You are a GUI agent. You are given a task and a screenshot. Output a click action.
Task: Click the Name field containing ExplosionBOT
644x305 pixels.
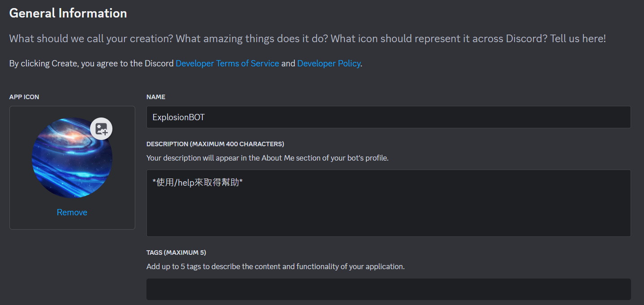(x=389, y=117)
